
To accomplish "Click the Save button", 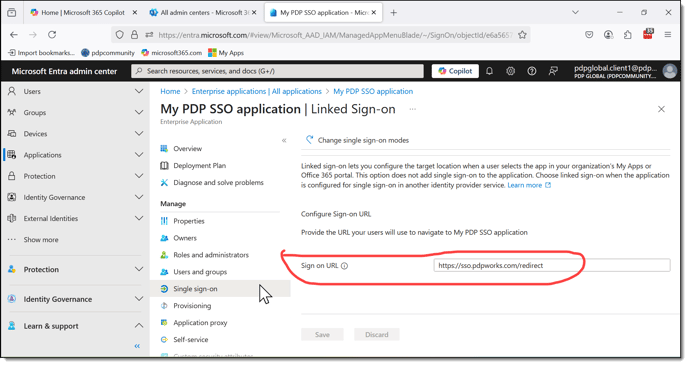I will (x=322, y=335).
